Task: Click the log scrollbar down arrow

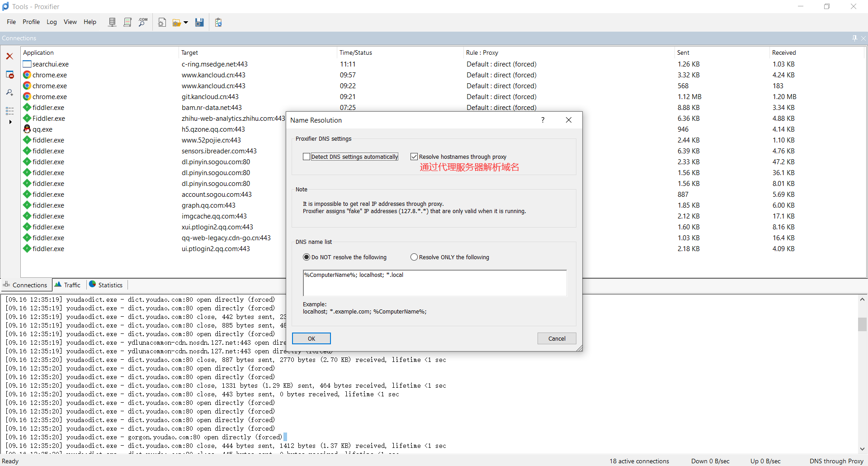Action: click(x=862, y=449)
